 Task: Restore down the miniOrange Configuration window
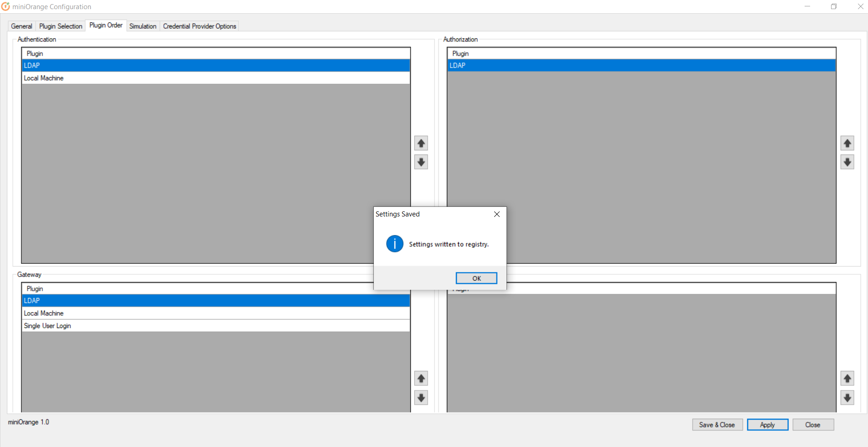834,6
